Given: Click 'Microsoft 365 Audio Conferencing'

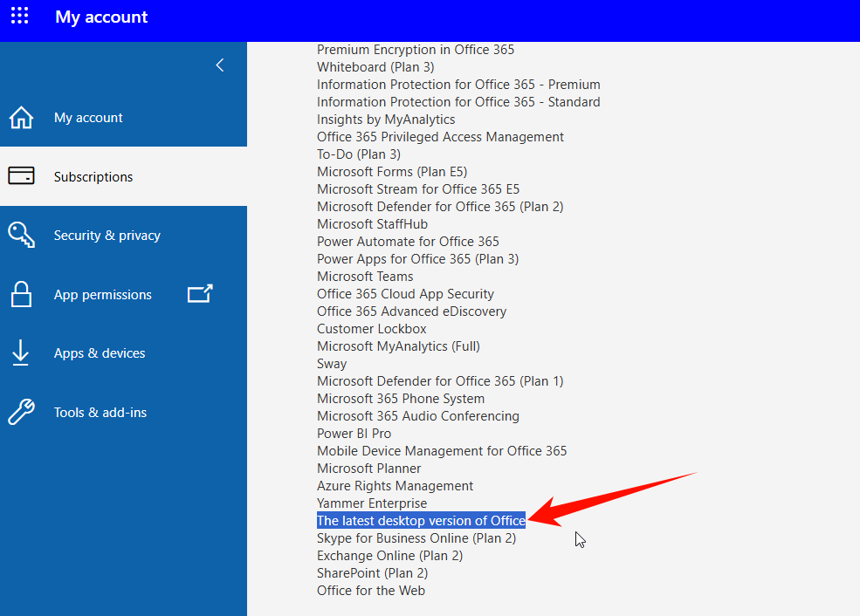Looking at the screenshot, I should click(418, 416).
